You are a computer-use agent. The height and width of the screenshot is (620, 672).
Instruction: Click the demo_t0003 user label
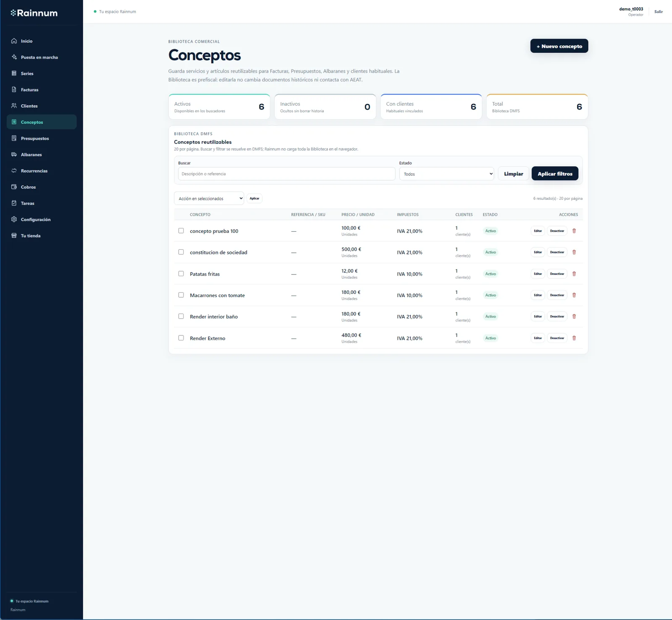(631, 9)
